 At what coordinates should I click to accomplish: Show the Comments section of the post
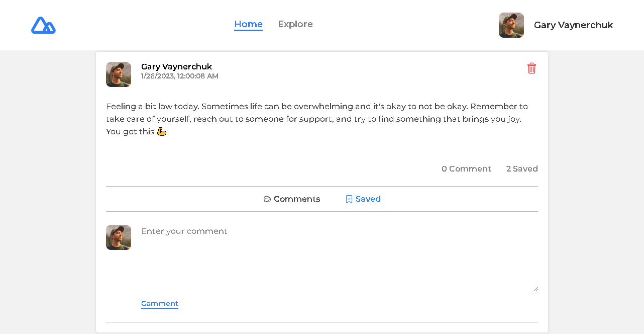[x=292, y=199]
